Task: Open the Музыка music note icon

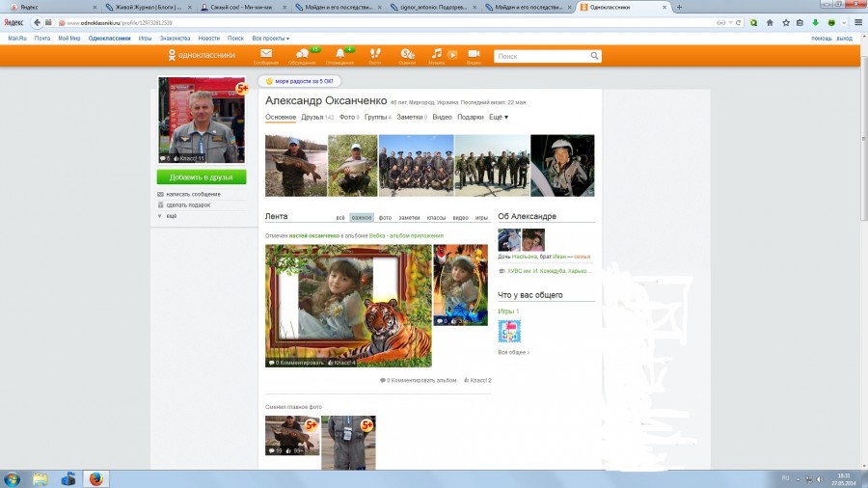Action: coord(438,54)
